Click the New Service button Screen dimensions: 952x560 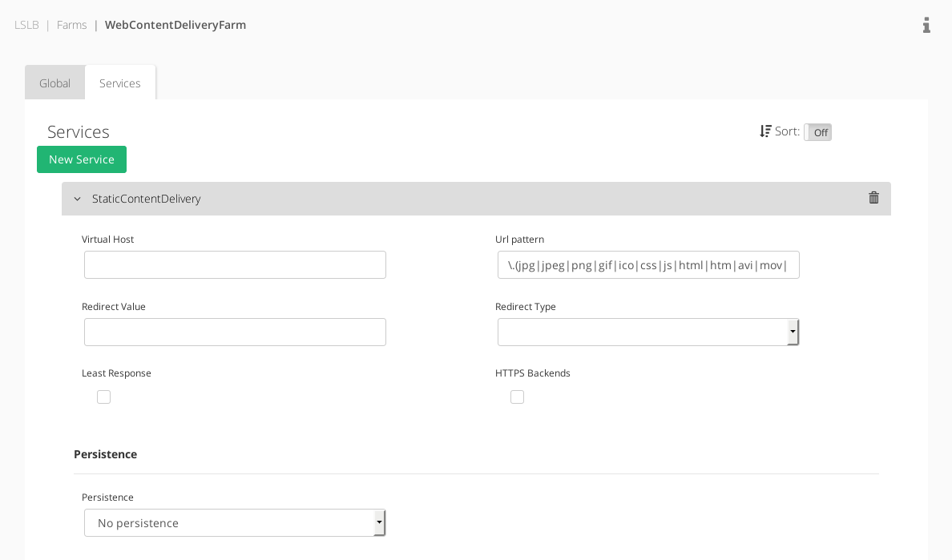tap(82, 159)
